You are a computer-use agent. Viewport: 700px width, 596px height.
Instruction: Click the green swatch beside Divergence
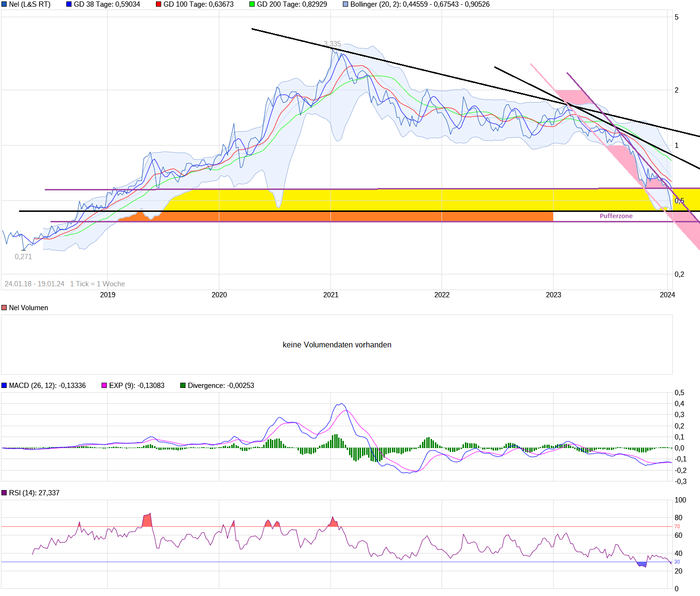(183, 386)
